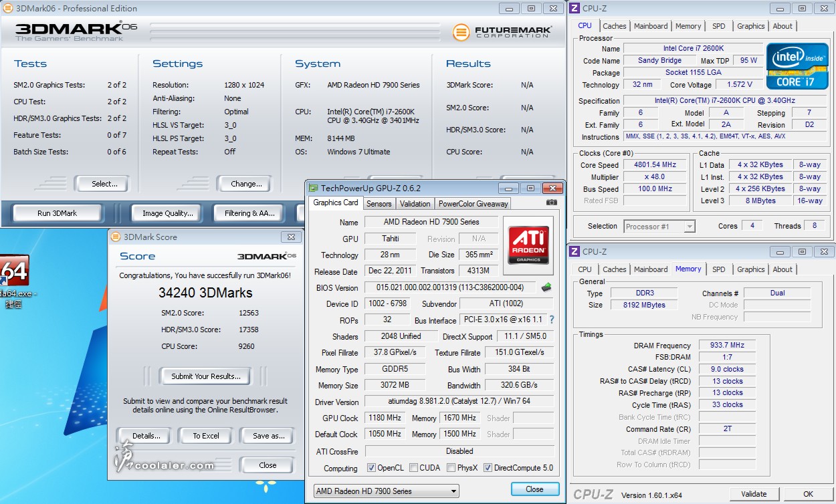The image size is (836, 504).
Task: Click the ATI Radeon Graphics logo
Action: [x=528, y=245]
